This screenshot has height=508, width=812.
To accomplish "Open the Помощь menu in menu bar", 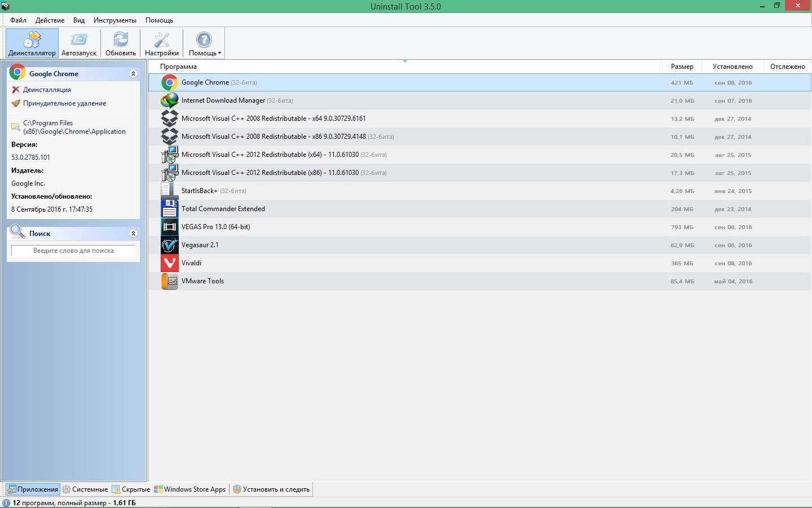I will pos(159,20).
